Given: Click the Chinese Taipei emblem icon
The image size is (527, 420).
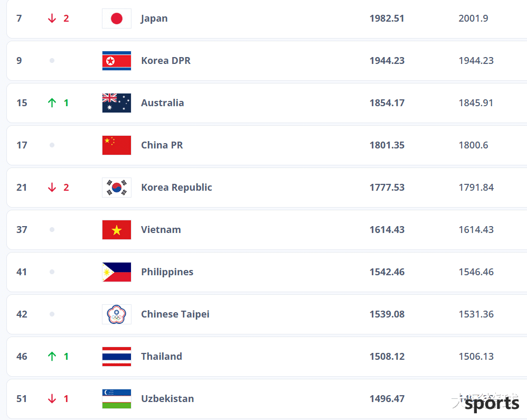Looking at the screenshot, I should 117,314.
